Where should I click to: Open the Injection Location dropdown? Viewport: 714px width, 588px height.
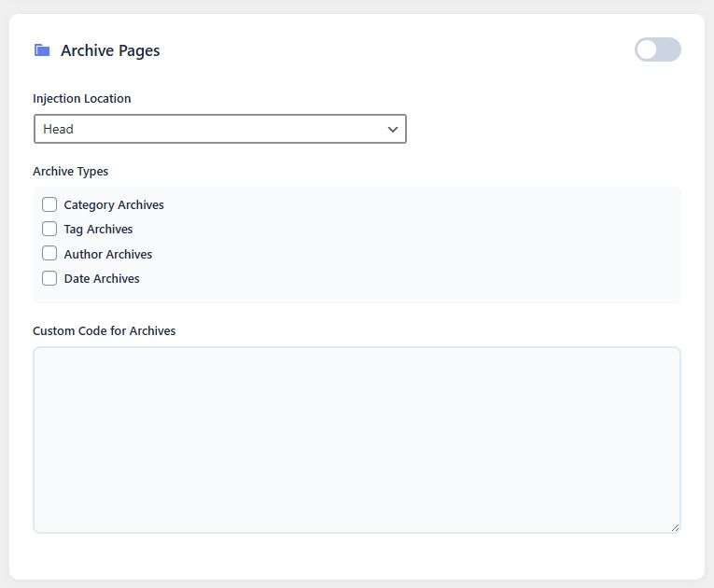pyautogui.click(x=219, y=129)
